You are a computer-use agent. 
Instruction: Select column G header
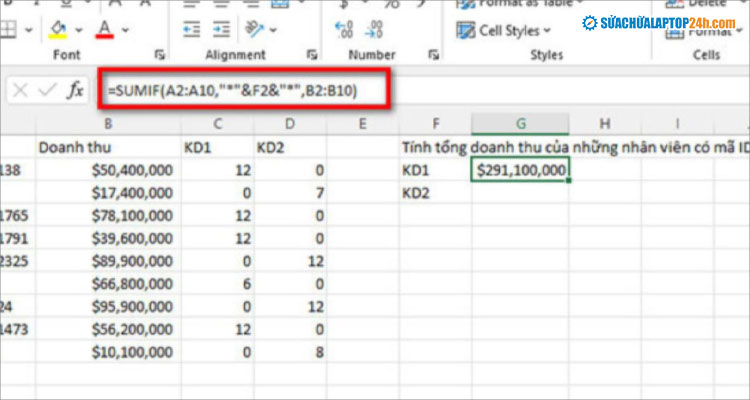pos(520,124)
